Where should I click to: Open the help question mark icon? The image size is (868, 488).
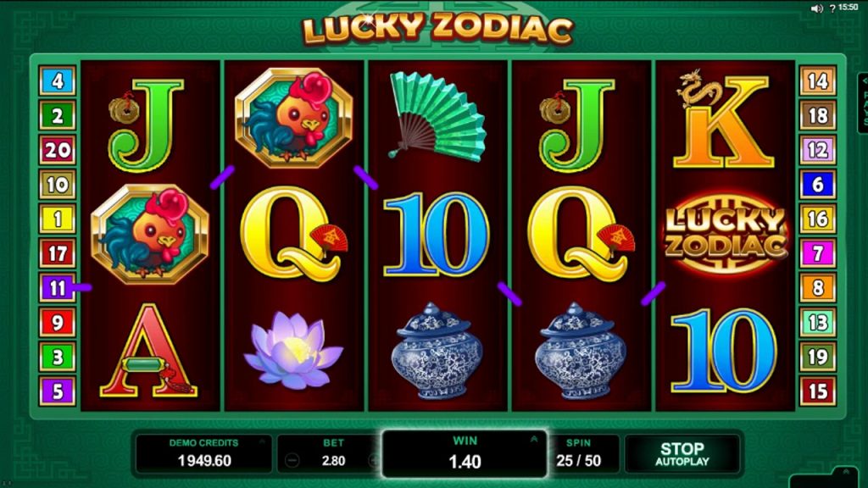click(832, 8)
